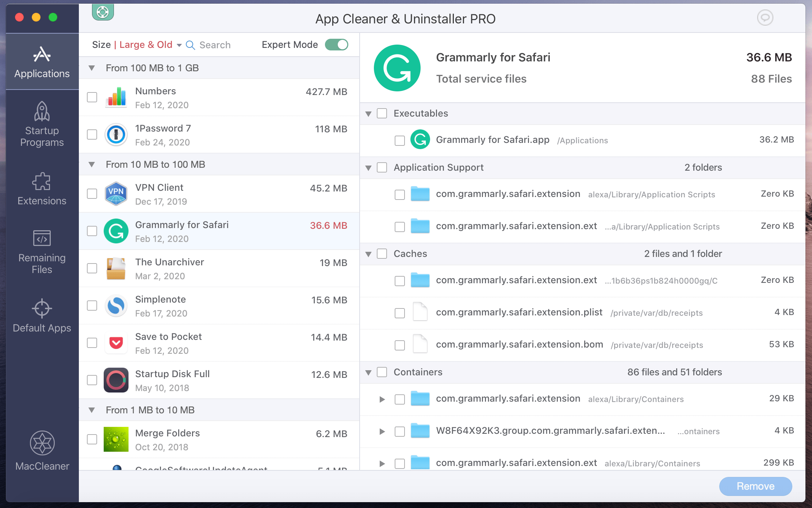Click file icon of com.grammarly.safari.extension.bom
This screenshot has height=508, width=812.
point(420,344)
